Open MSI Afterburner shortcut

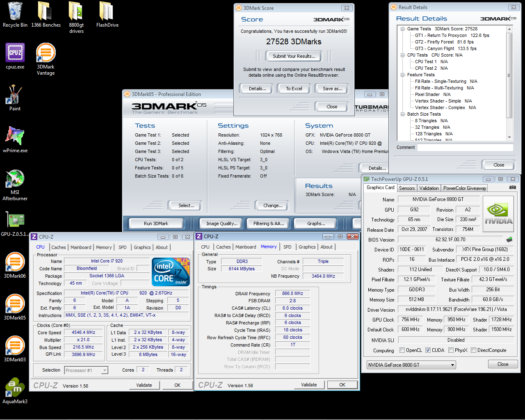tap(15, 185)
